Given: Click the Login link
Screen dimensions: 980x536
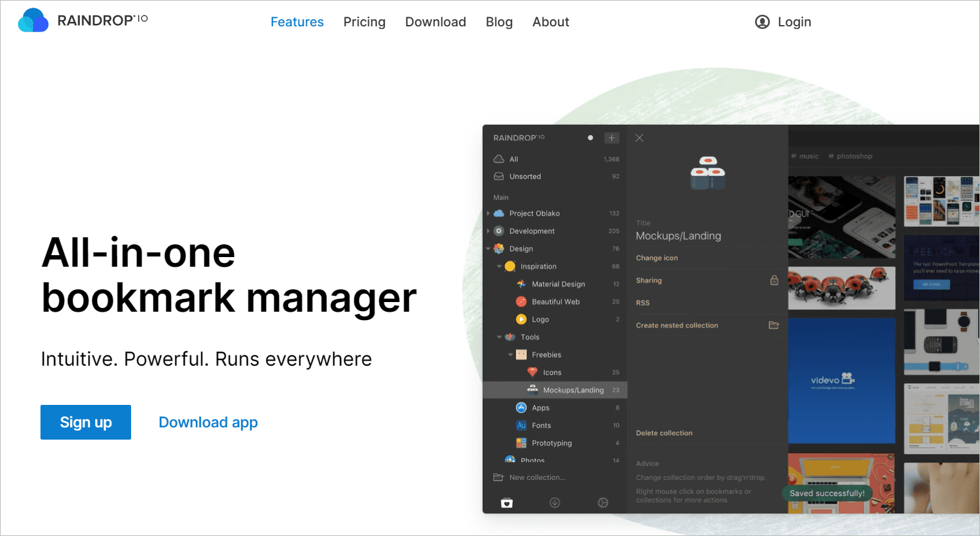Looking at the screenshot, I should 783,22.
